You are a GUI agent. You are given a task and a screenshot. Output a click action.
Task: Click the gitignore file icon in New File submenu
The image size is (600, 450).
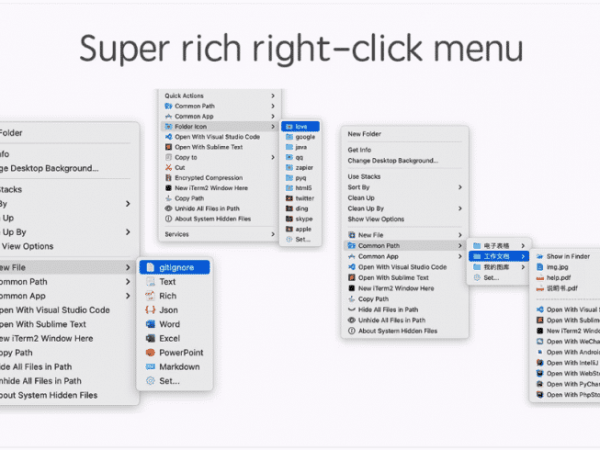pos(150,267)
